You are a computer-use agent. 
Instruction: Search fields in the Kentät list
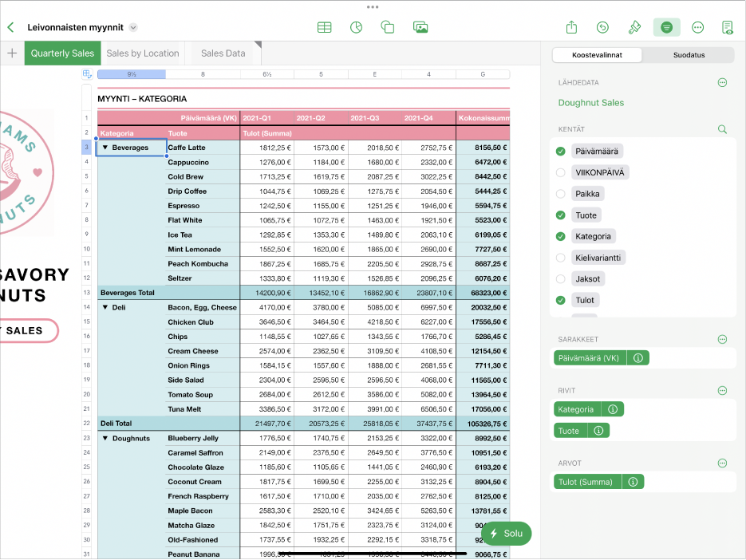(722, 129)
